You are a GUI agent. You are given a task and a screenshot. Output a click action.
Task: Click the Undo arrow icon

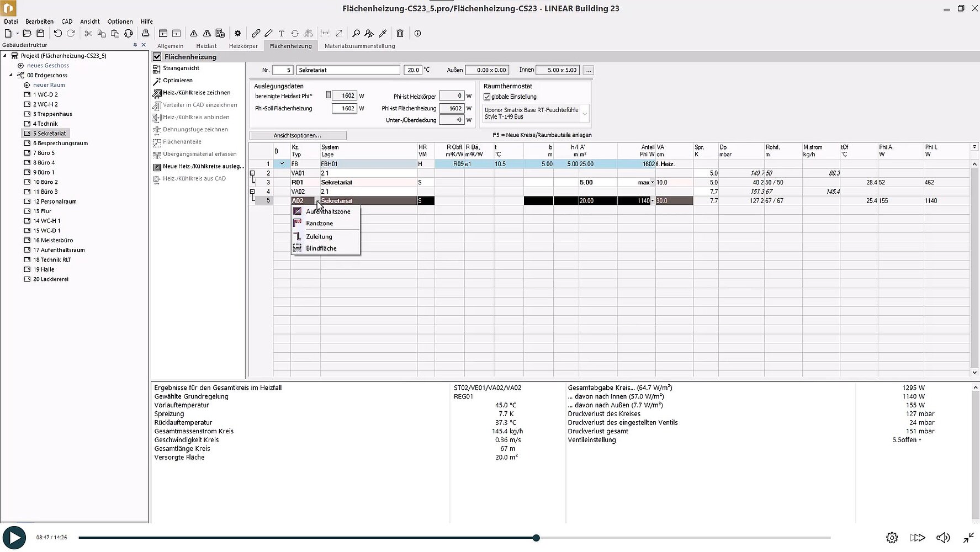click(57, 34)
